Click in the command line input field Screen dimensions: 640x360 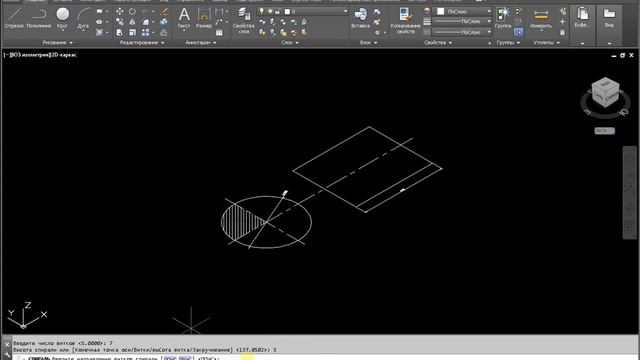(x=327, y=358)
